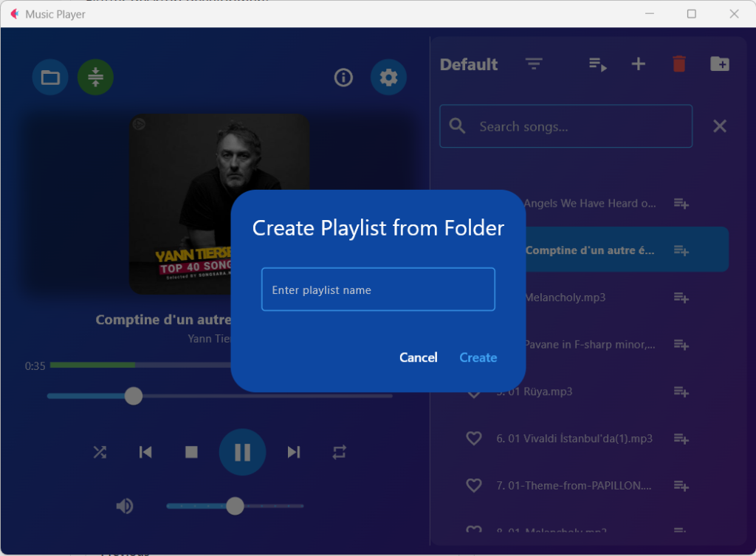Screen dimensions: 756x556
Task: Click the green collapse view icon
Action: pyautogui.click(x=95, y=78)
